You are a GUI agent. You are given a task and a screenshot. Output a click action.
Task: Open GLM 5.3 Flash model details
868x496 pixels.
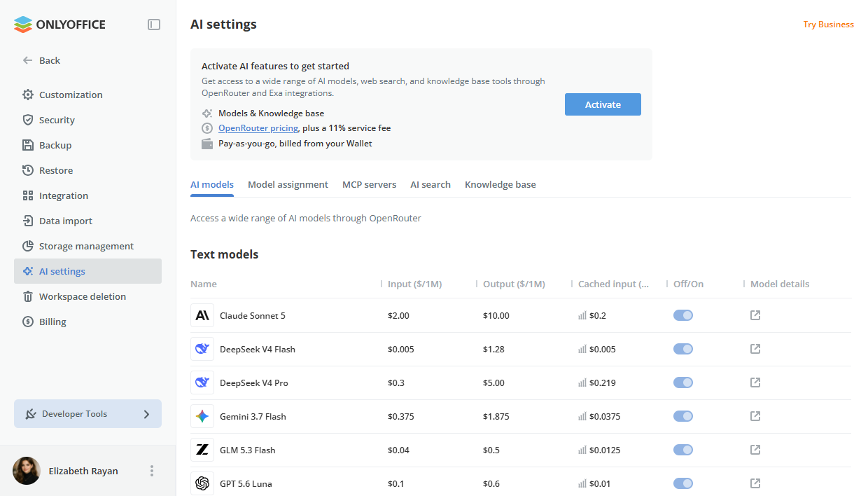(755, 450)
